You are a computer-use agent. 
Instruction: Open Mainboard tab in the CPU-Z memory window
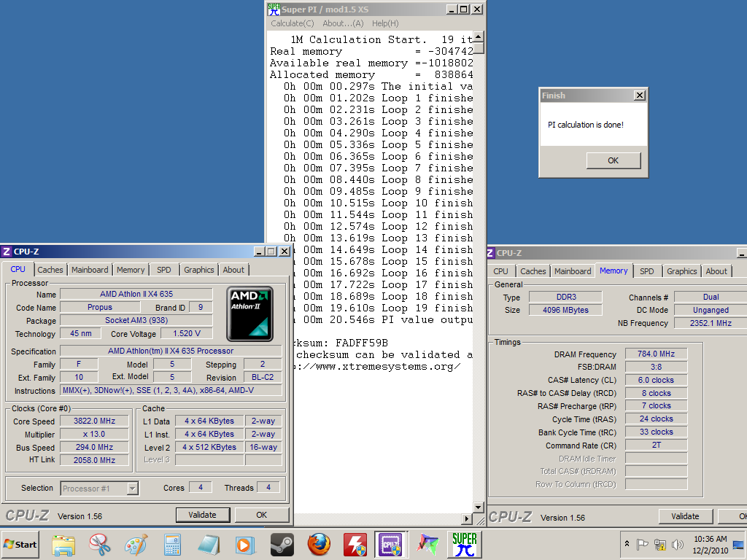(573, 271)
